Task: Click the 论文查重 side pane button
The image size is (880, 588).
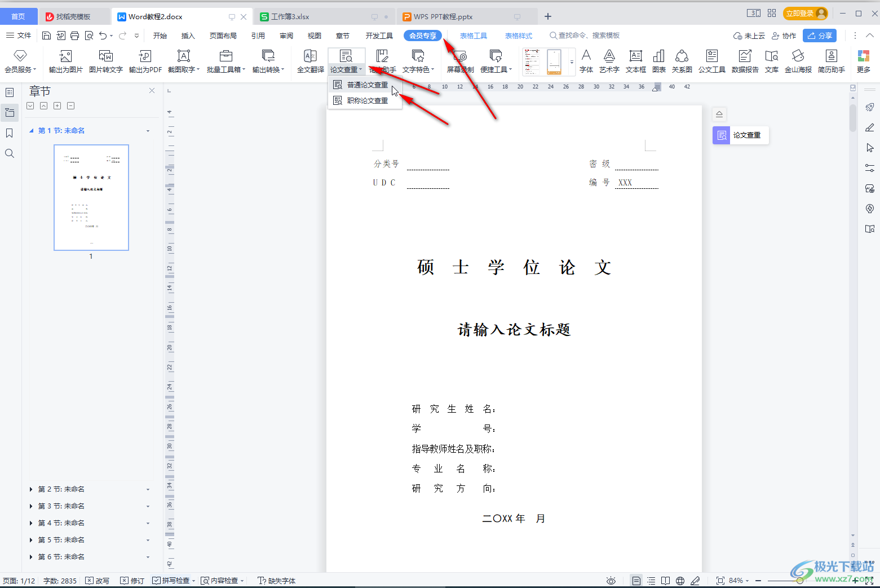Action: [x=741, y=135]
